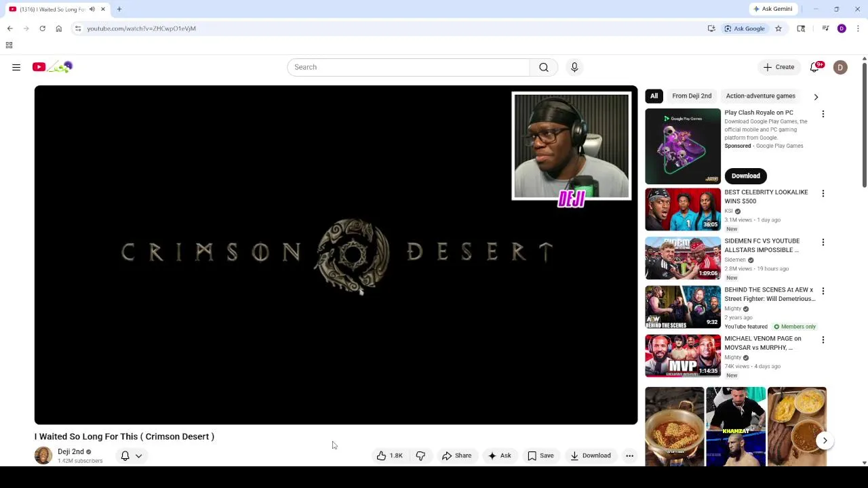This screenshot has height=488, width=868.
Task: Click the browser address bar URL
Action: (141, 28)
